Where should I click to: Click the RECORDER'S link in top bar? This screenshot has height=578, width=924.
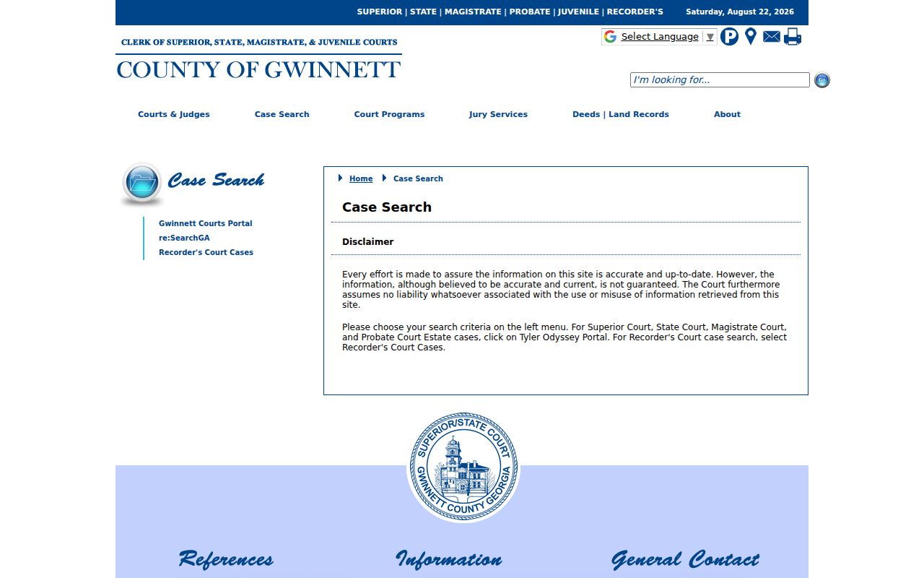(x=635, y=12)
